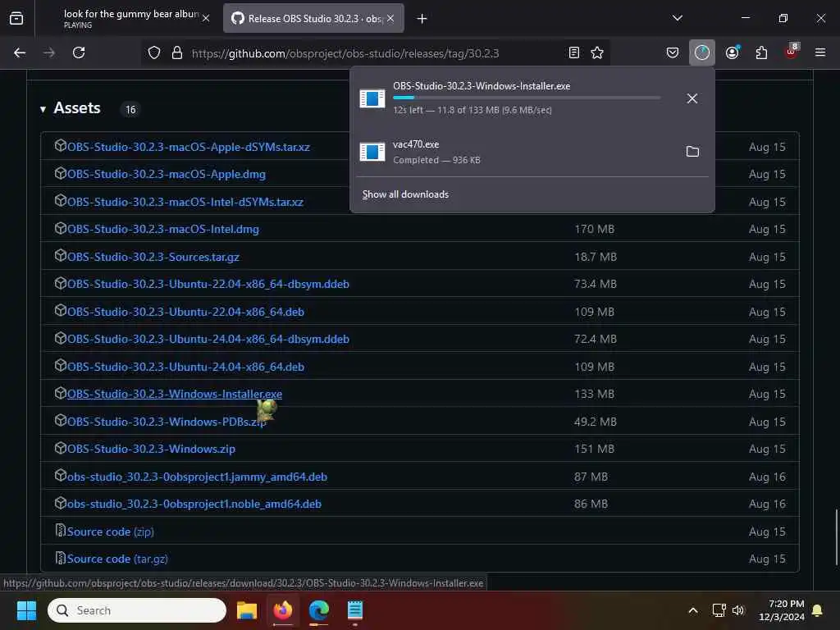Open the clock showing 7:20 PM
Image resolution: width=840 pixels, height=630 pixels.
click(x=782, y=610)
